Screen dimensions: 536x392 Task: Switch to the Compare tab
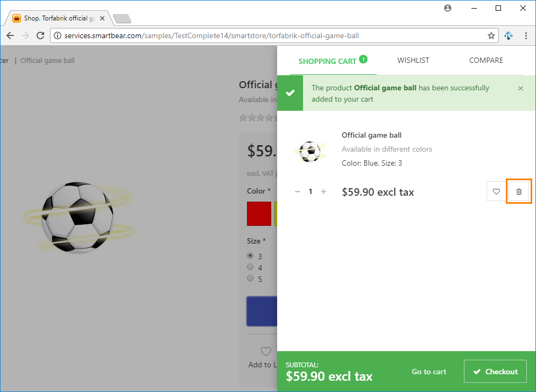(x=486, y=60)
